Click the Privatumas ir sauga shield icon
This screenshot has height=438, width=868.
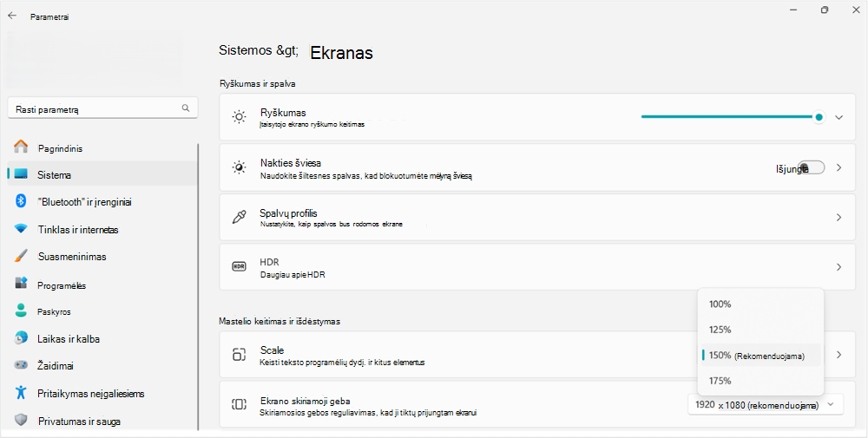pyautogui.click(x=21, y=421)
